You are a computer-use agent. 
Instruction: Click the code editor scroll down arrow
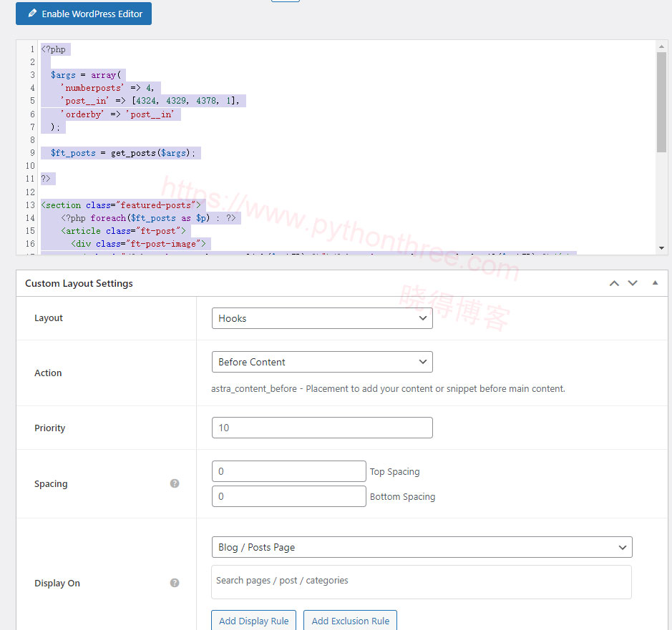(x=661, y=247)
